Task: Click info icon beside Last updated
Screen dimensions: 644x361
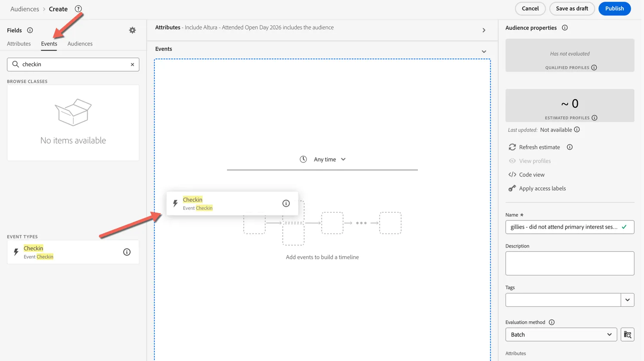Action: pyautogui.click(x=577, y=130)
